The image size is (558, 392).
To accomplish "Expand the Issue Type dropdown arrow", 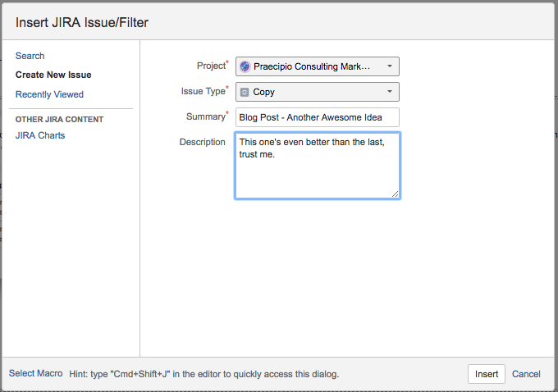I will tap(389, 92).
